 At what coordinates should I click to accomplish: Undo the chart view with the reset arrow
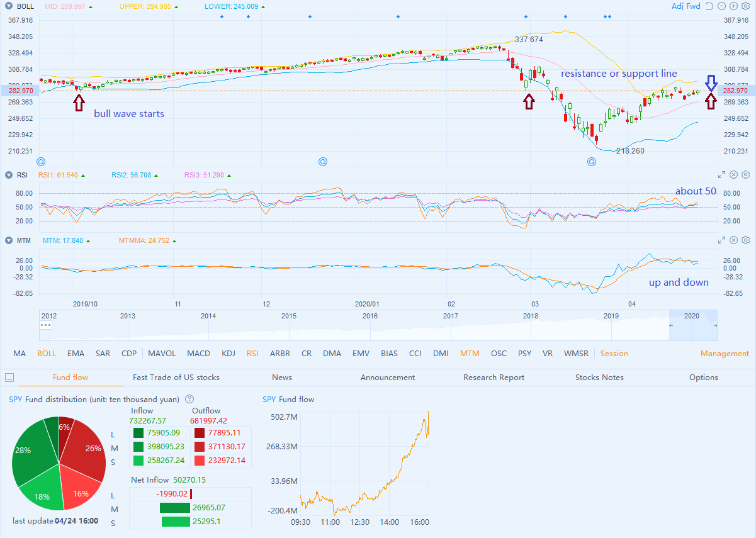[709, 6]
